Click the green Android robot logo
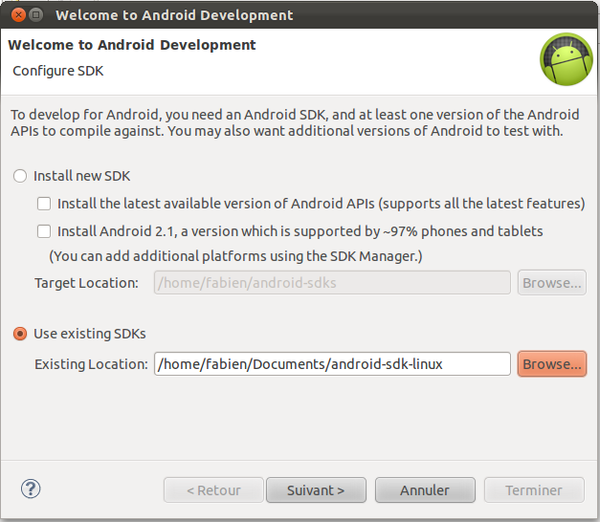Screen dimensions: 600x522 [566, 59]
